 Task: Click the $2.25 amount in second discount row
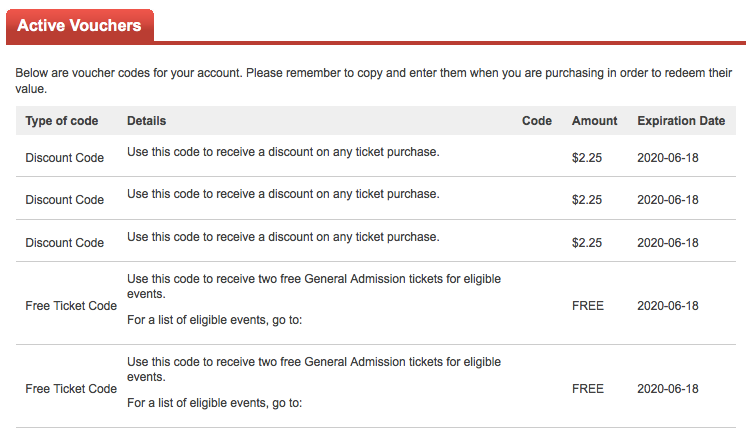[587, 200]
